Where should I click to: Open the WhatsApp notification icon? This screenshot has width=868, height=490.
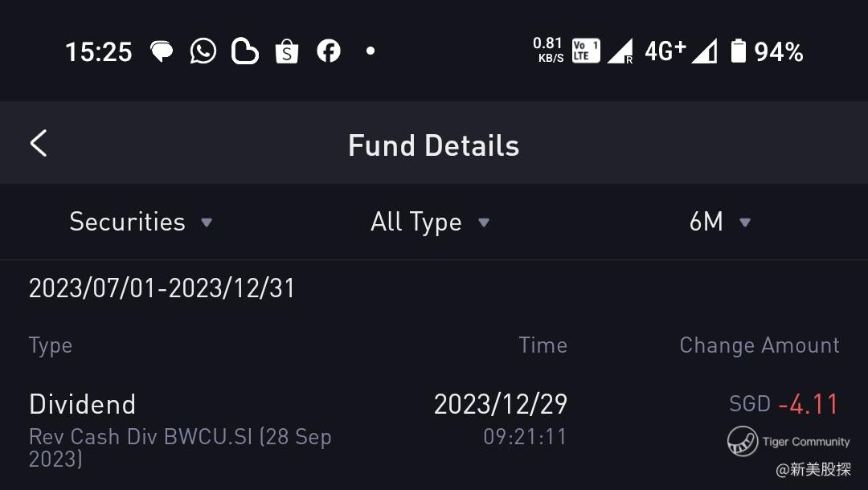tap(203, 51)
